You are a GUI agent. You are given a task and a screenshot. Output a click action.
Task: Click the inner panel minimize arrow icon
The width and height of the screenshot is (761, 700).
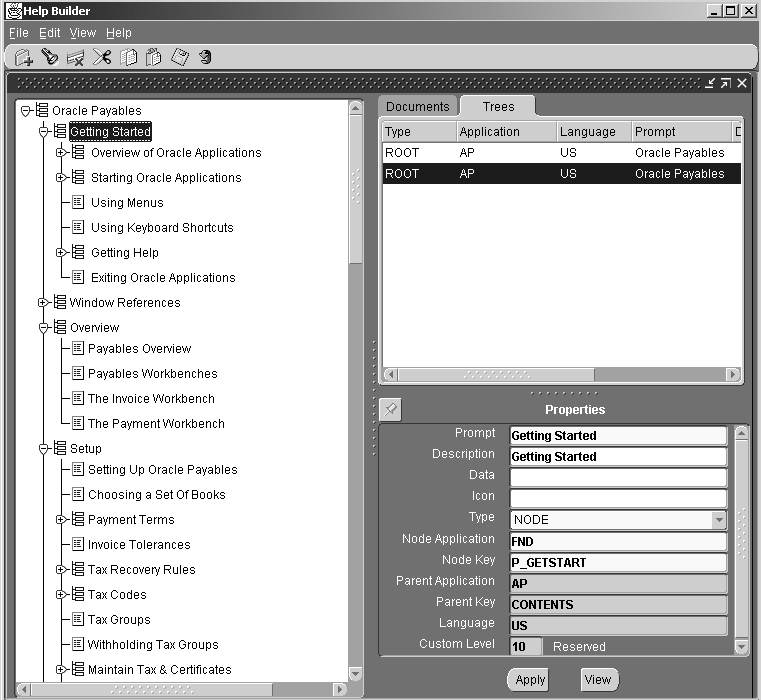[x=710, y=83]
